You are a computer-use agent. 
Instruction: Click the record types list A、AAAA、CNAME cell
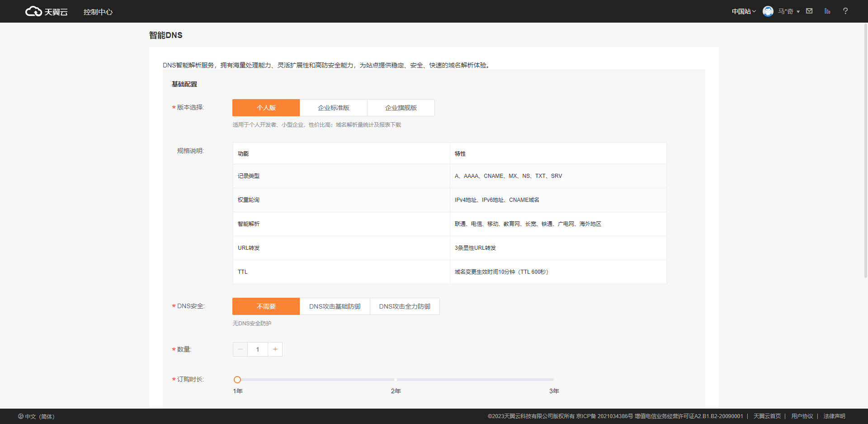558,176
